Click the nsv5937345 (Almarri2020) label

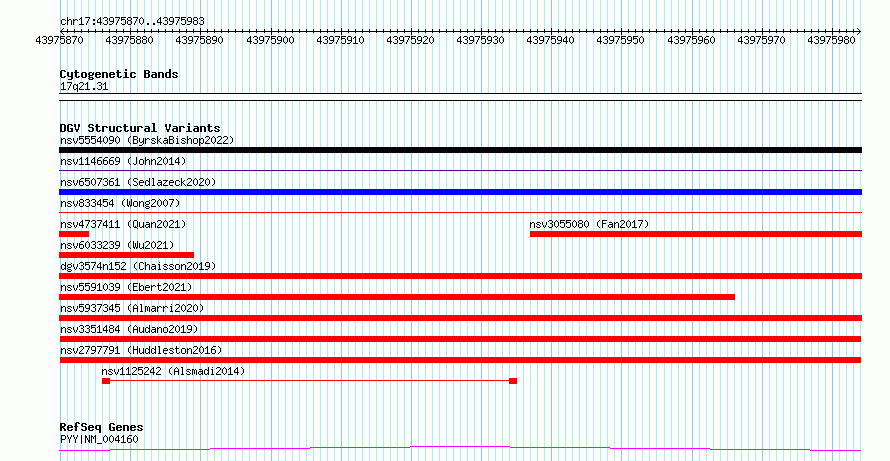(x=132, y=308)
